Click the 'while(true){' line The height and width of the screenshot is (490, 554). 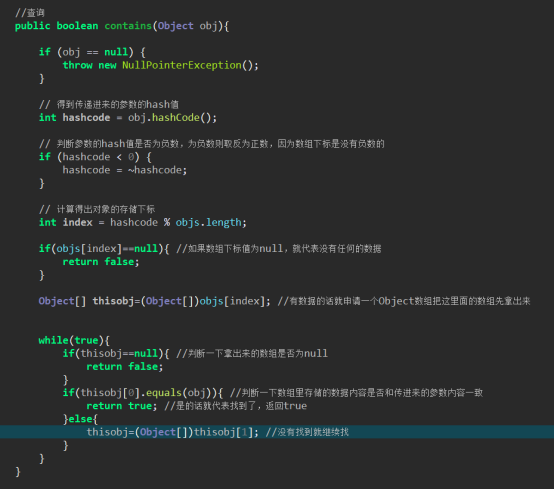click(74, 340)
